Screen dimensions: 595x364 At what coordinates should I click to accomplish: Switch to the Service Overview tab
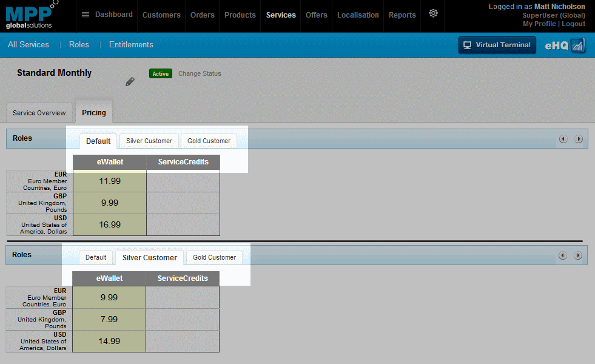pyautogui.click(x=39, y=113)
